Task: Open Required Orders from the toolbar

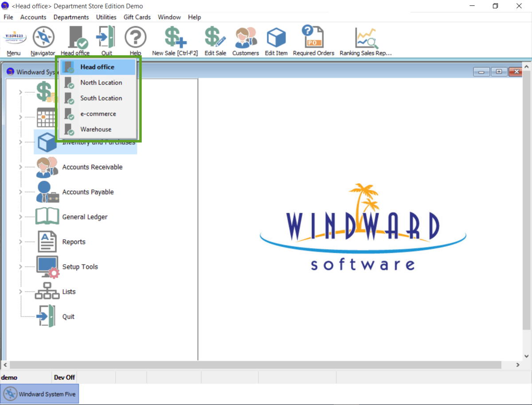Action: click(x=313, y=38)
